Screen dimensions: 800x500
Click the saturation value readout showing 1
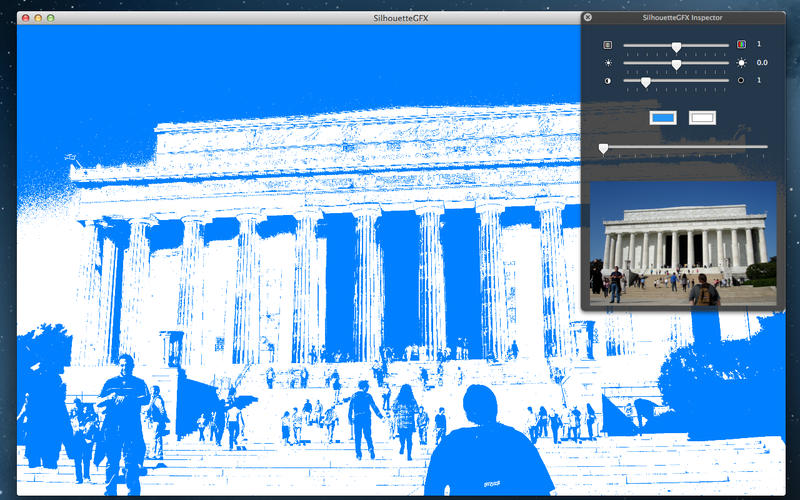coord(759,45)
